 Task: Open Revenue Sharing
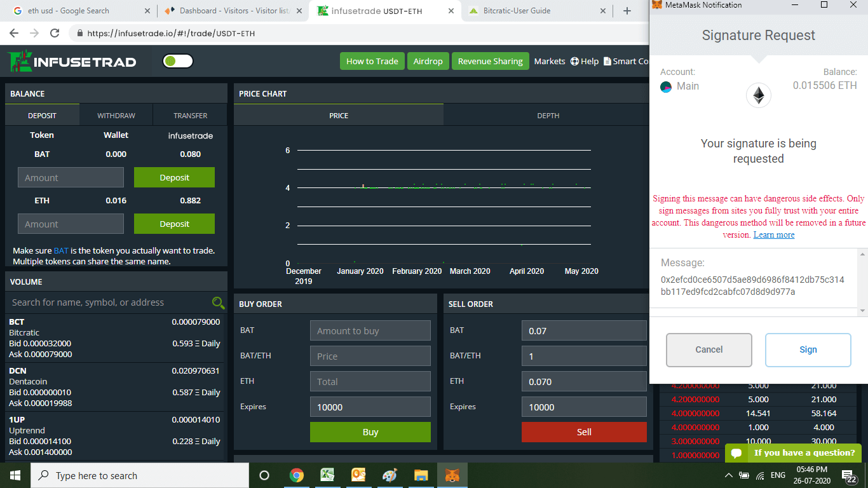(490, 61)
